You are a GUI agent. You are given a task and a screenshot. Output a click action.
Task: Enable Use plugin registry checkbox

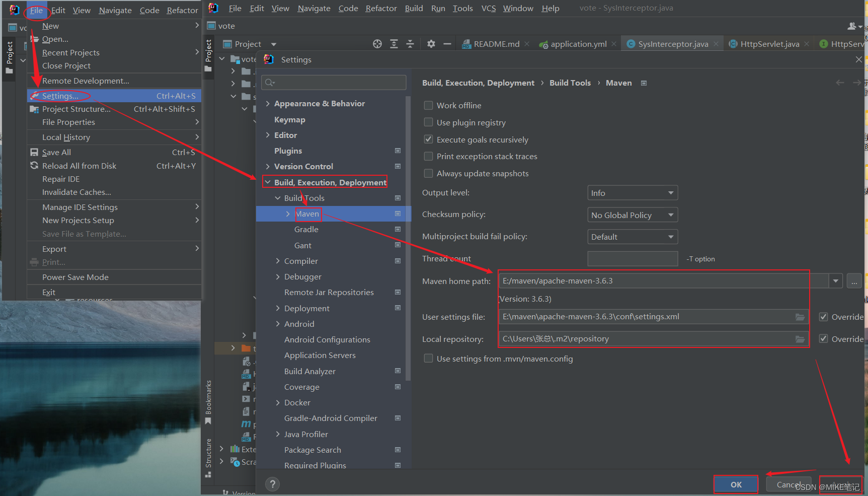click(428, 122)
